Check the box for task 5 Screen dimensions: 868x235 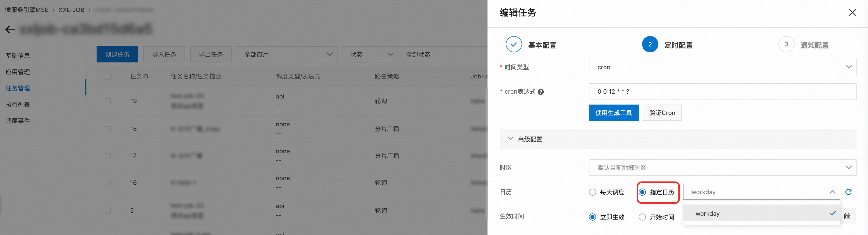coord(108,211)
